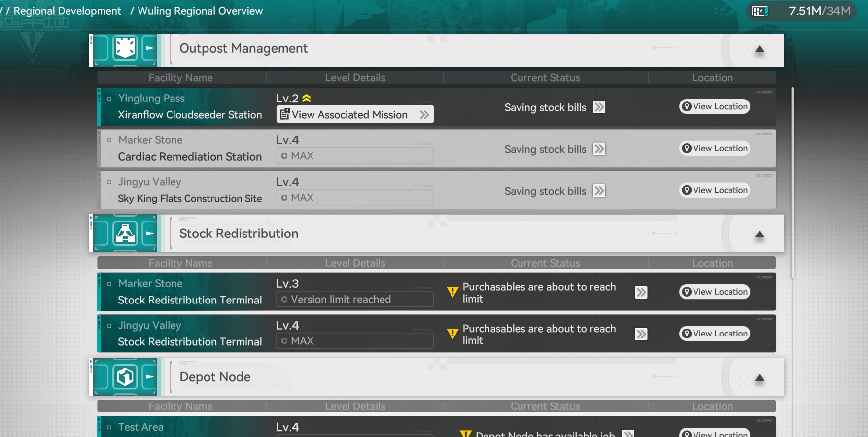Viewport: 868px width, 437px height.
Task: Click Saving stock bills text for Cardiac Remediation Station
Action: pyautogui.click(x=545, y=149)
